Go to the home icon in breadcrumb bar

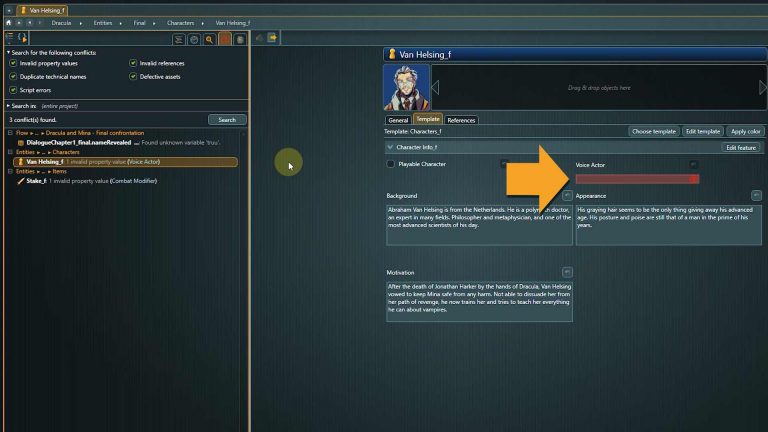[x=8, y=23]
